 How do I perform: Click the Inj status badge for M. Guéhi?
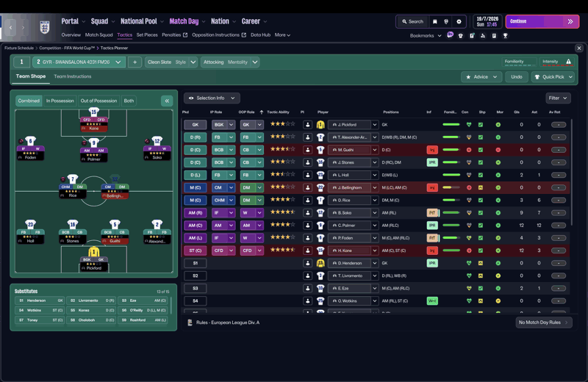point(432,150)
